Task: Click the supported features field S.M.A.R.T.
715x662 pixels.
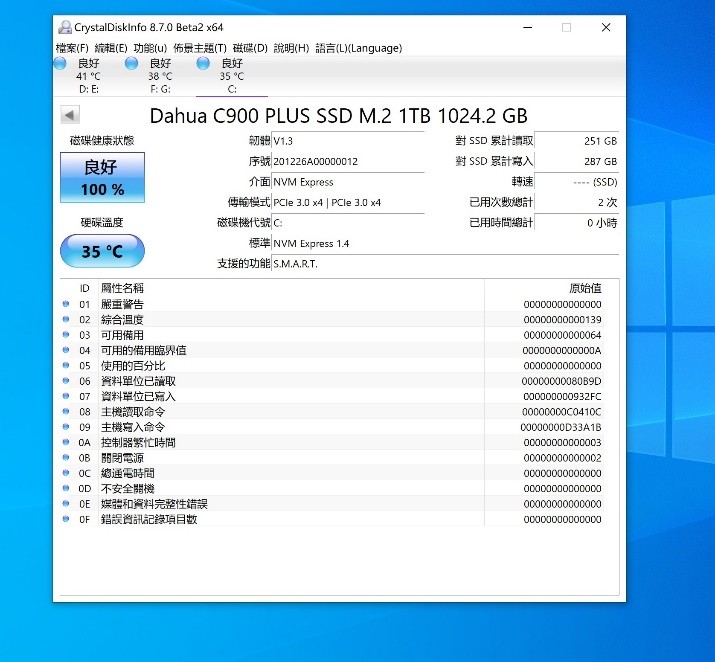Action: click(445, 264)
